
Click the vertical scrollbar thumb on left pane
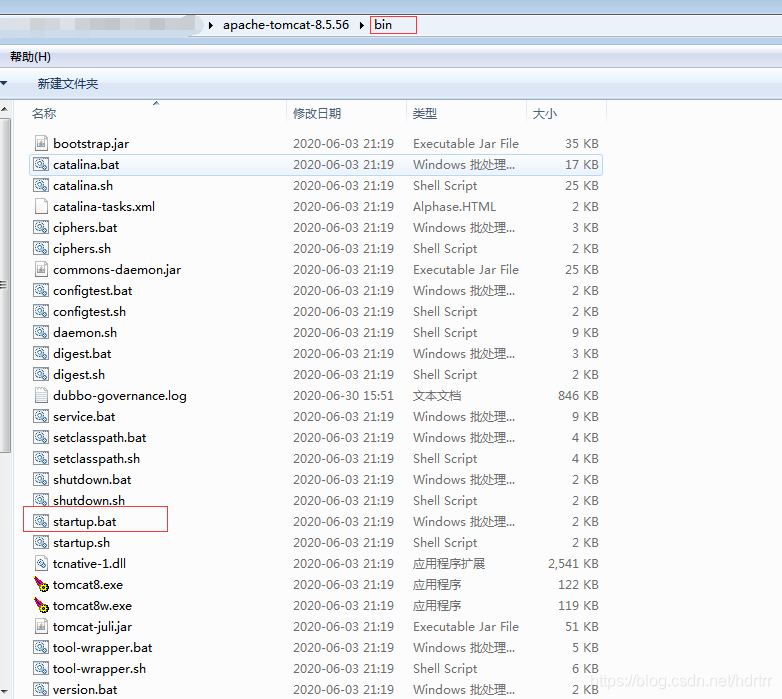pos(4,285)
